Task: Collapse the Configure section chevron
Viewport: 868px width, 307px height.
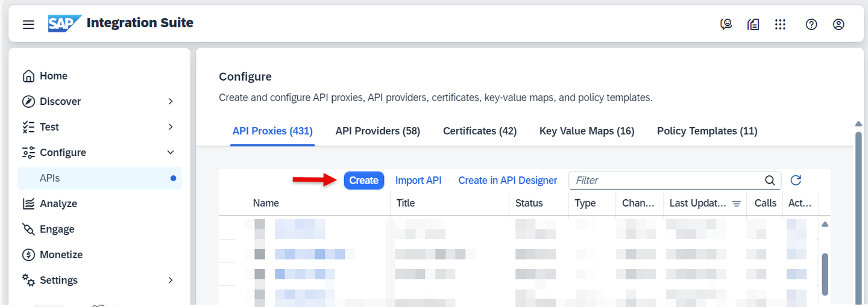Action: point(171,152)
